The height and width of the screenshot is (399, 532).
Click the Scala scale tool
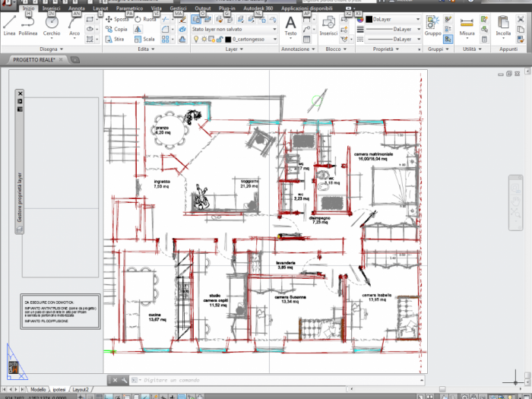pos(144,39)
